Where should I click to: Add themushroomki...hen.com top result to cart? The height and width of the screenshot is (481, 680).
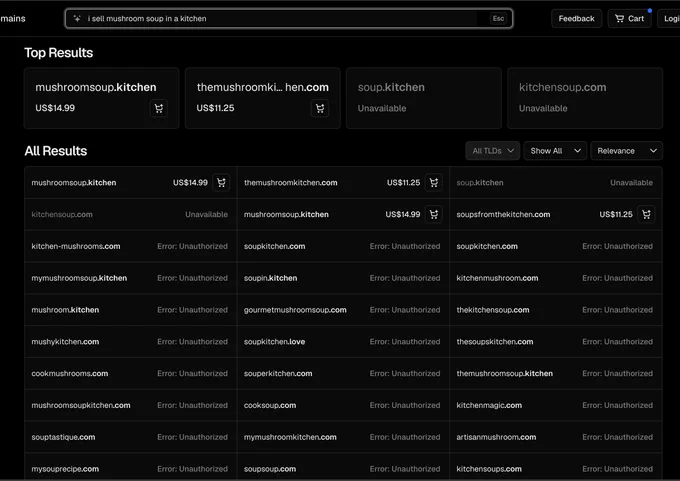[320, 108]
